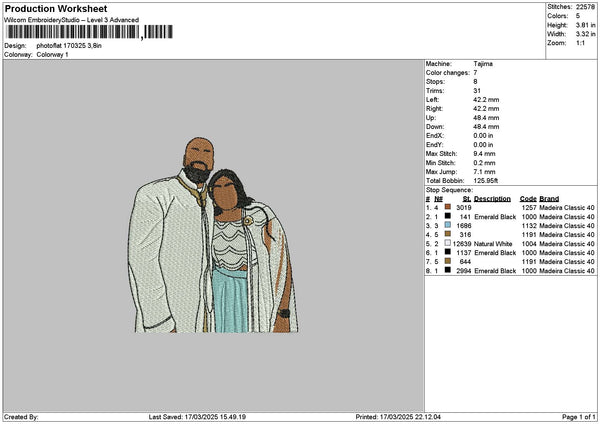
Task: Click 'Madeira Classic 40' brand in row 1
Action: [567, 207]
